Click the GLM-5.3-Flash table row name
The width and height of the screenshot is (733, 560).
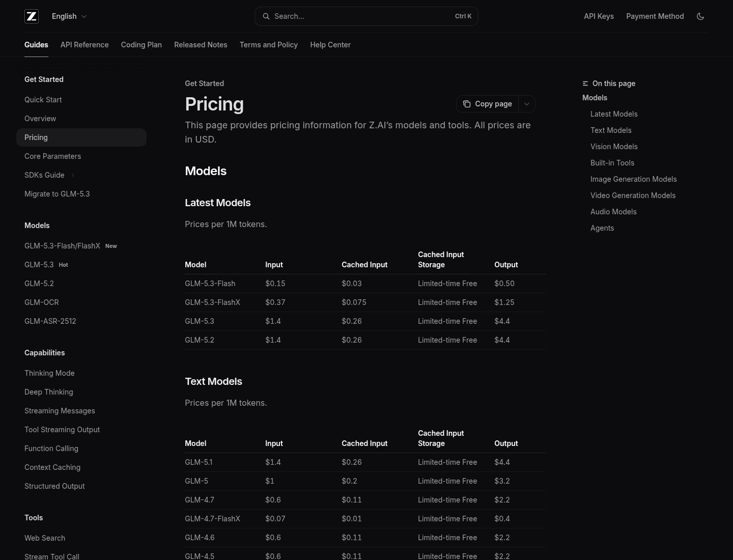(210, 284)
